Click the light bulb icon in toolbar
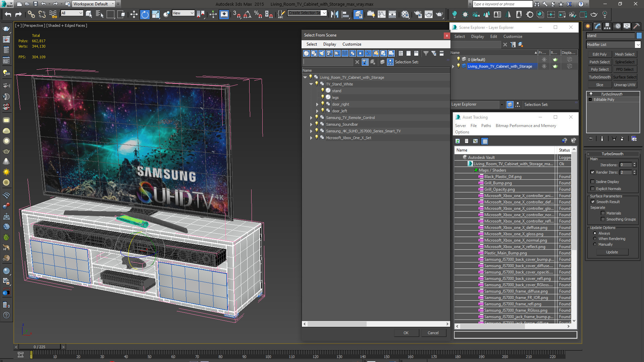 [454, 14]
